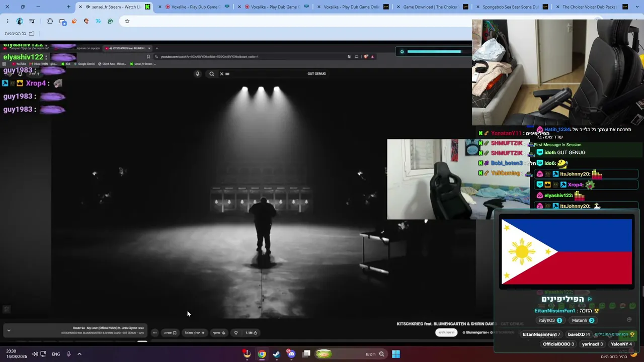Click the EitanNissimFan1 leaderboard entry
644x362 pixels.
541,334
